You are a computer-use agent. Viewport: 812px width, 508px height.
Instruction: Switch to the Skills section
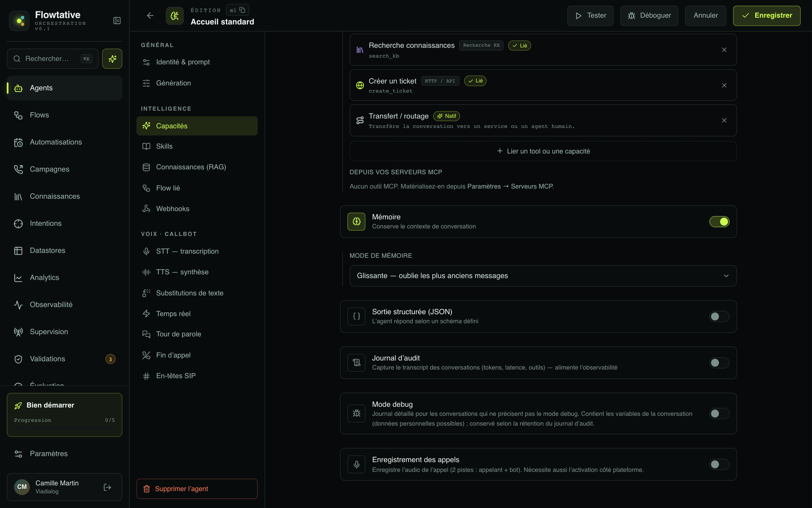click(197, 146)
